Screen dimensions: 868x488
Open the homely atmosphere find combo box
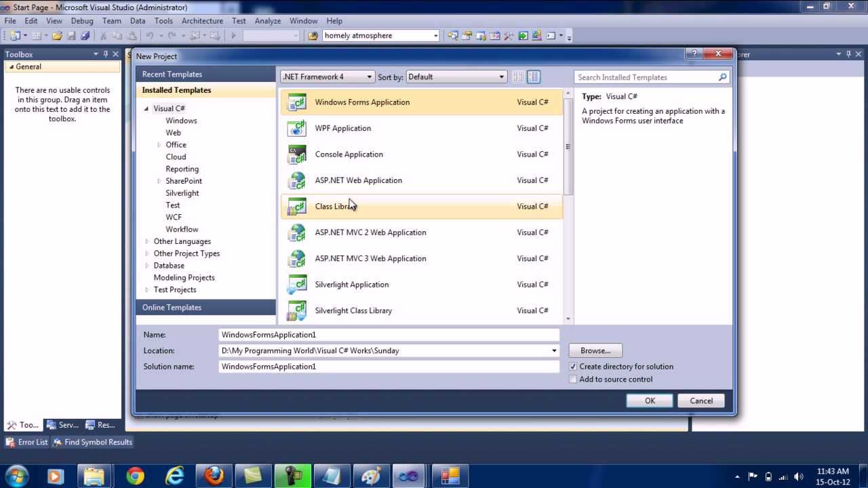(x=381, y=35)
